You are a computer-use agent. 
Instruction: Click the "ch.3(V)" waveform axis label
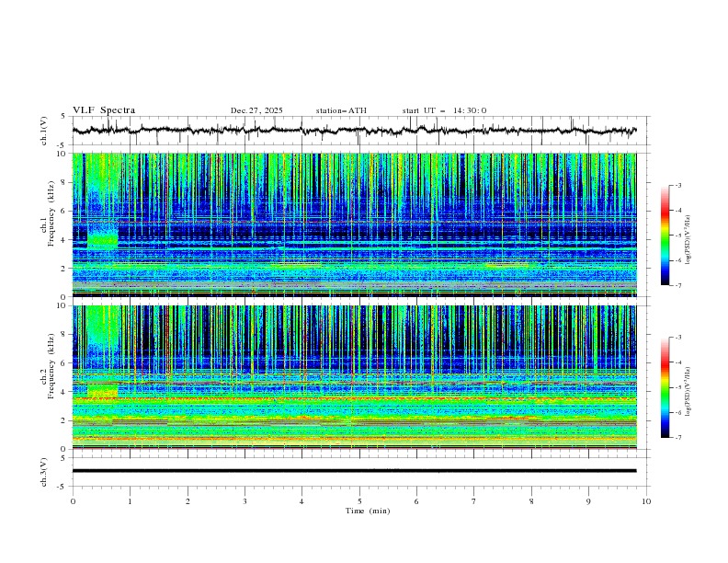tap(44, 472)
